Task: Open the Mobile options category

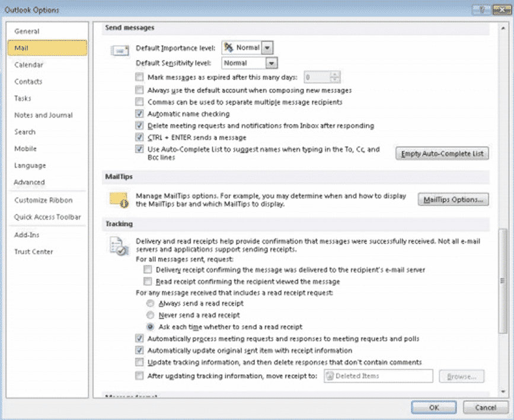Action: click(x=47, y=148)
